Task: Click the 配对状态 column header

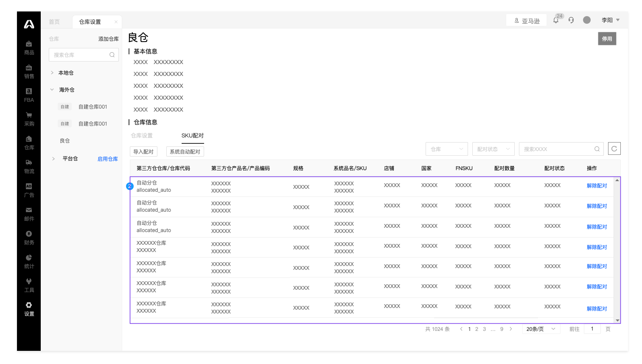Action: click(554, 168)
